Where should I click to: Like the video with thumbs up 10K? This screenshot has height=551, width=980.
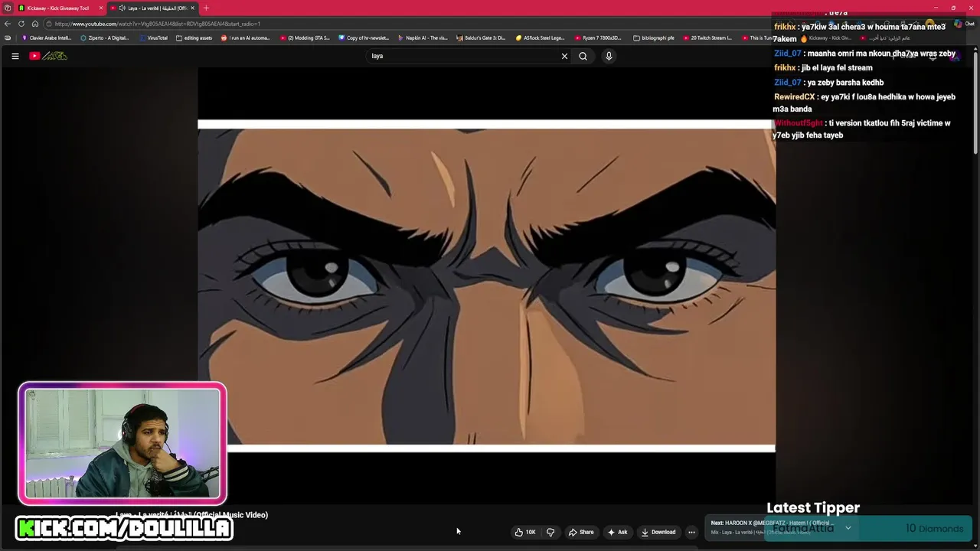point(525,532)
